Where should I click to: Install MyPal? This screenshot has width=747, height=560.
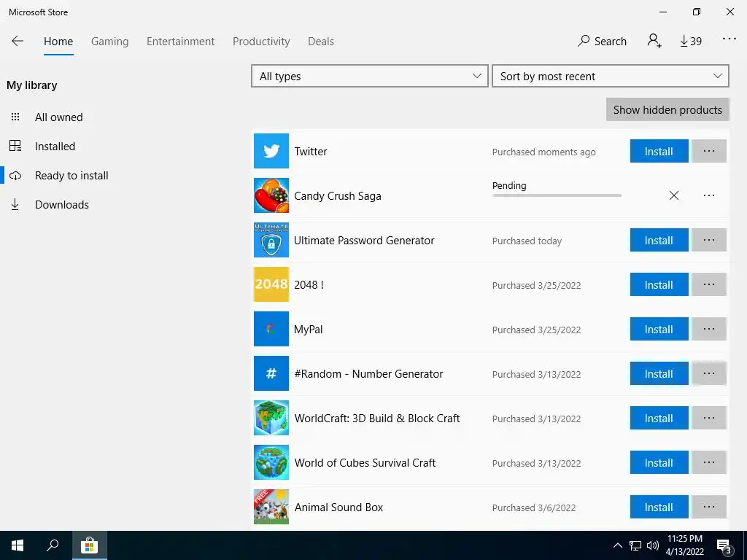tap(659, 329)
